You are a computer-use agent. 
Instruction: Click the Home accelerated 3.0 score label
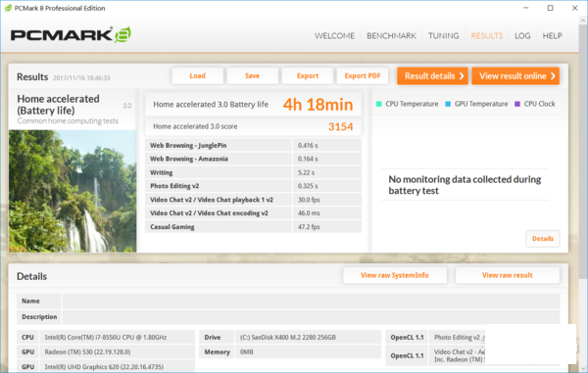coord(195,126)
